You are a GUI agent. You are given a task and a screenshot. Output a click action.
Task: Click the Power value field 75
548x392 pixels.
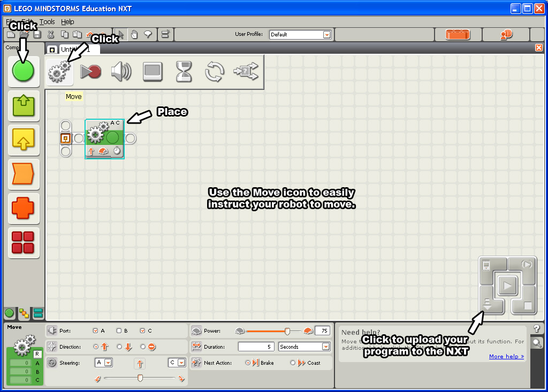[322, 330]
